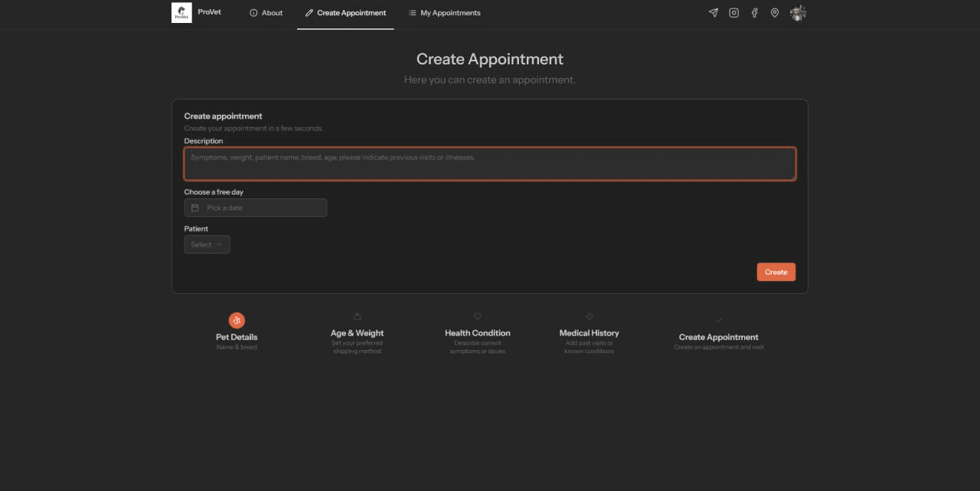Select the Create Appointment nav item
980x491 pixels.
pyautogui.click(x=345, y=12)
